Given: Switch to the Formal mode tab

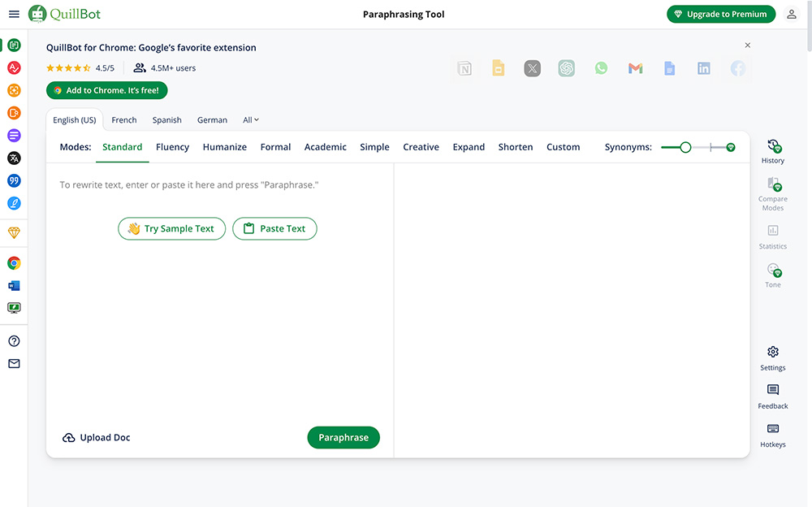Looking at the screenshot, I should [275, 147].
